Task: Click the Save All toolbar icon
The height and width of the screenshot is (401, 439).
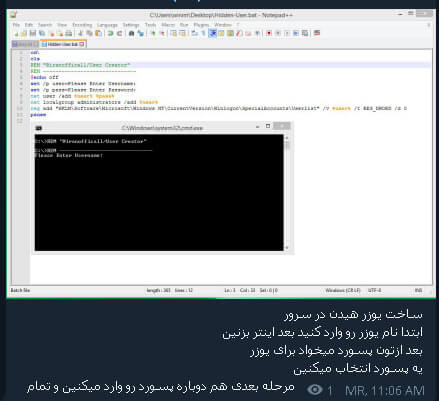Action: tap(42, 33)
